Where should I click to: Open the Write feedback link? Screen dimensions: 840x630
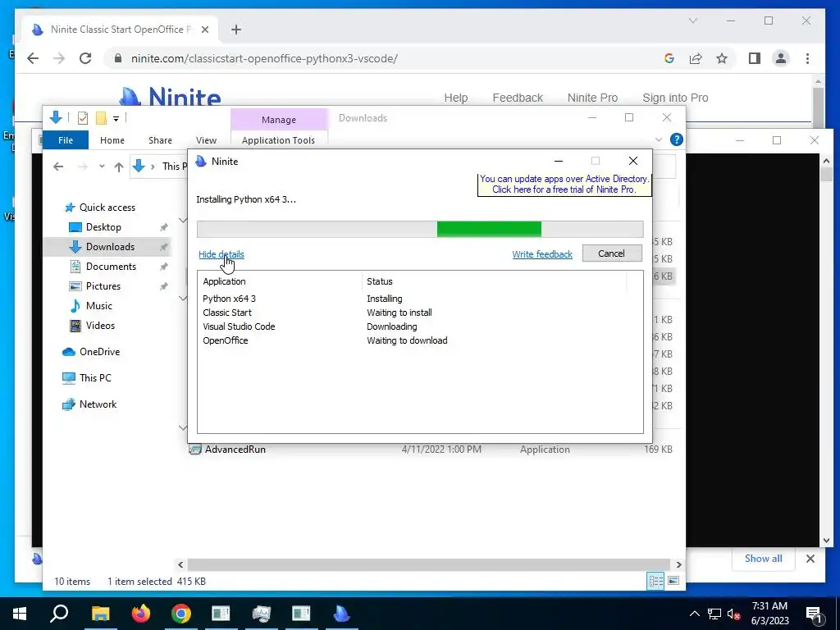pyautogui.click(x=542, y=254)
